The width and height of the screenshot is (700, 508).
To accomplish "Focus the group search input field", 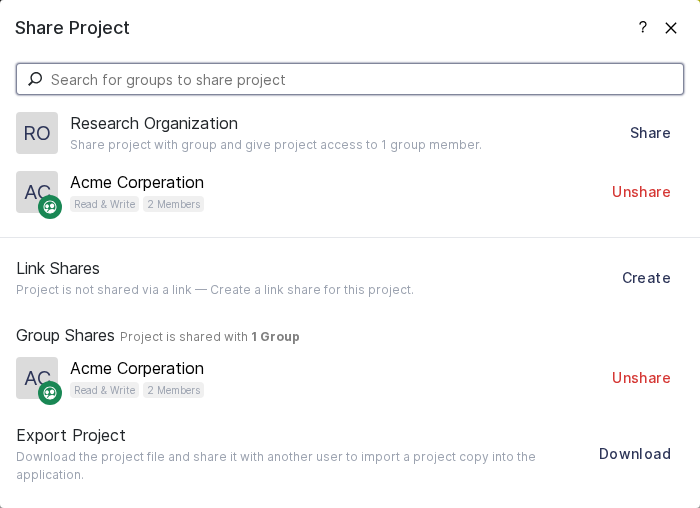I will pyautogui.click(x=360, y=79).
